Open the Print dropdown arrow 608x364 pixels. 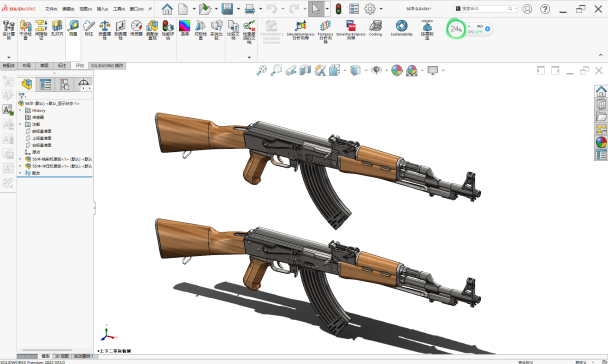coord(260,9)
